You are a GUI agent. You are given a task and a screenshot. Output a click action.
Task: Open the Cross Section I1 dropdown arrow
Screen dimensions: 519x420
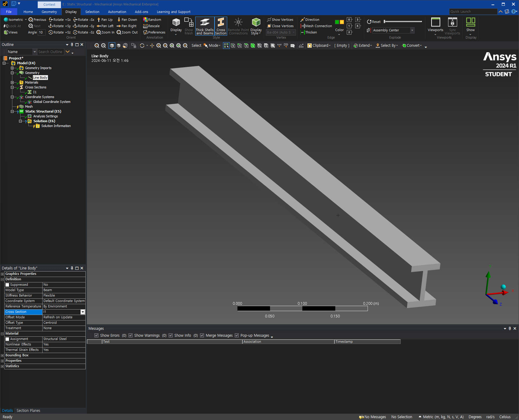pyautogui.click(x=83, y=312)
